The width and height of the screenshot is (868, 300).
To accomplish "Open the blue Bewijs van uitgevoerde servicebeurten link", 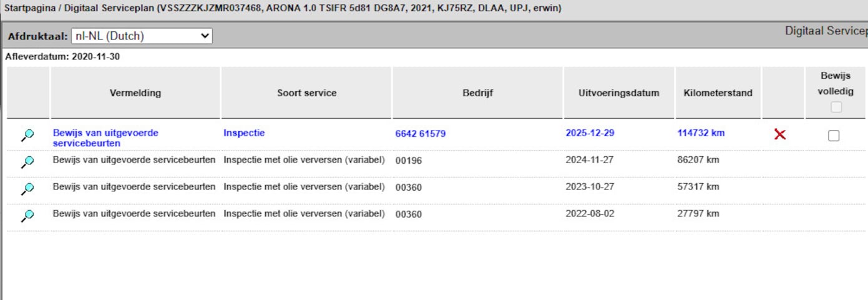I will tap(105, 138).
